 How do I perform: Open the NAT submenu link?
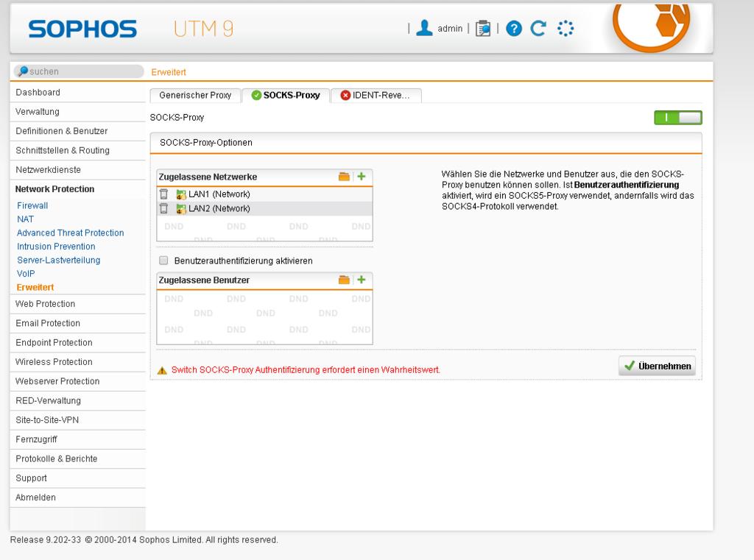tap(26, 219)
